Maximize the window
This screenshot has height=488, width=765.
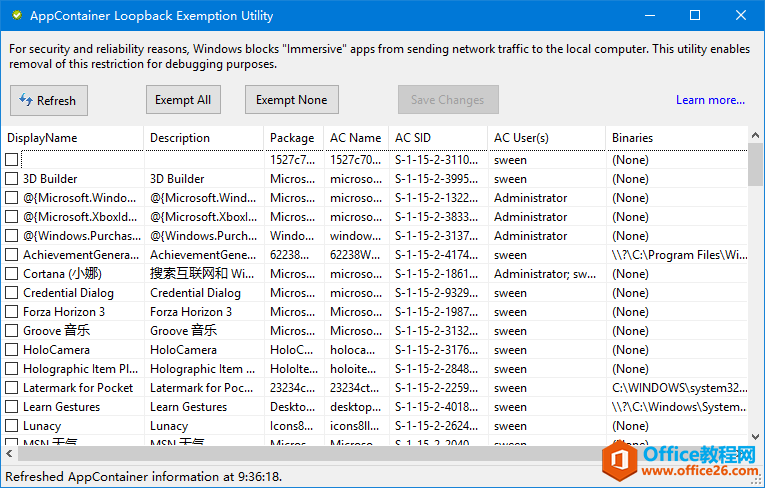tap(695, 15)
